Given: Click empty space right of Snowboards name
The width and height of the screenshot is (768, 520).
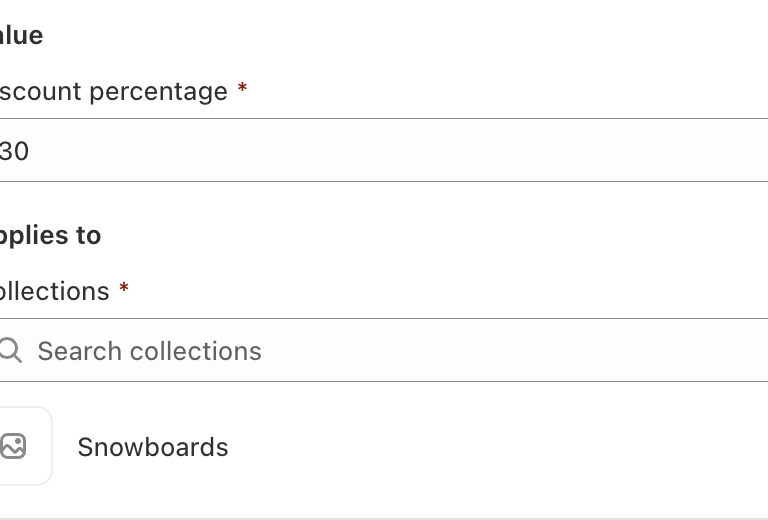Looking at the screenshot, I should [x=500, y=447].
